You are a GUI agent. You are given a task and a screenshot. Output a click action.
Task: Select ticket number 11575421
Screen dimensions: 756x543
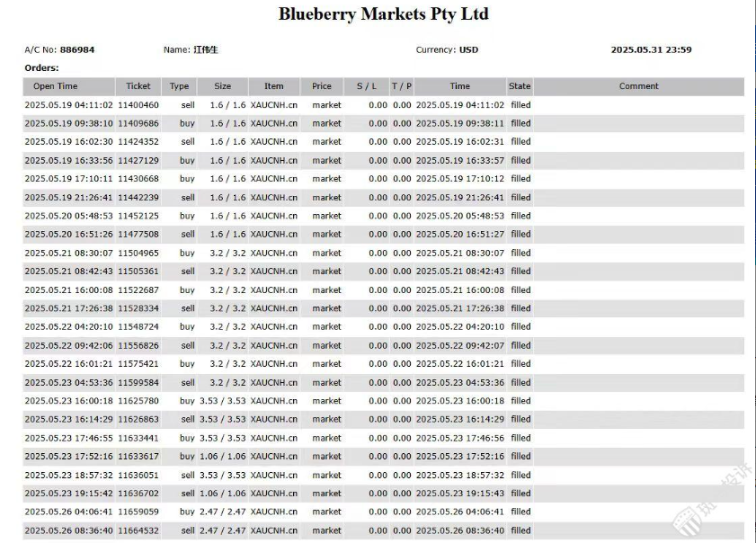click(138, 364)
